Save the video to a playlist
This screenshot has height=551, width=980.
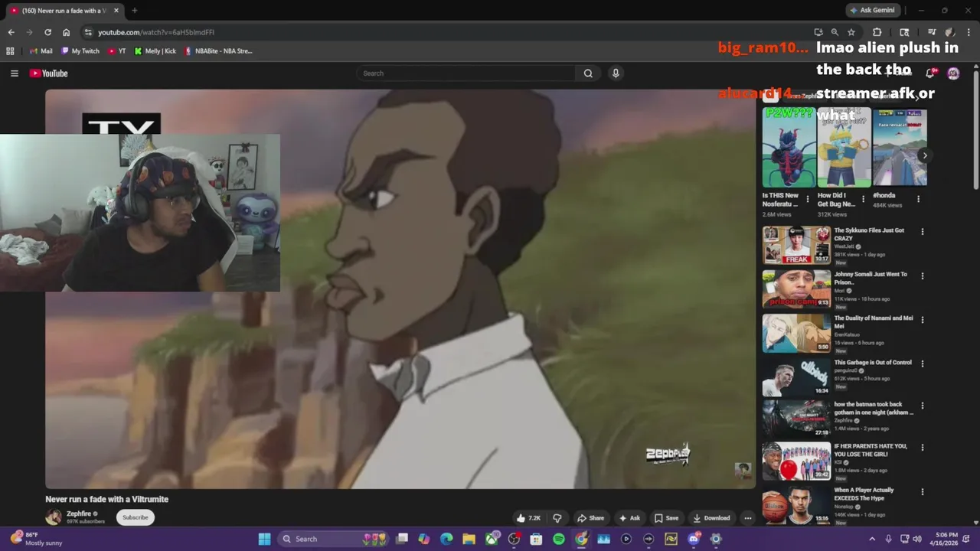pos(666,518)
